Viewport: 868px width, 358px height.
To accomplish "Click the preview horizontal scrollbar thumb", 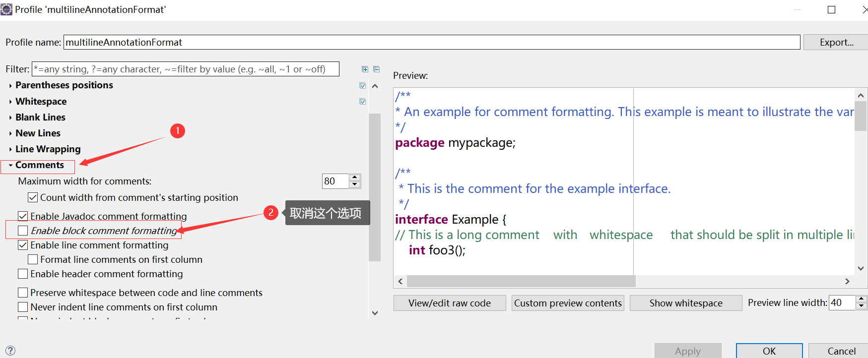I will (521, 281).
